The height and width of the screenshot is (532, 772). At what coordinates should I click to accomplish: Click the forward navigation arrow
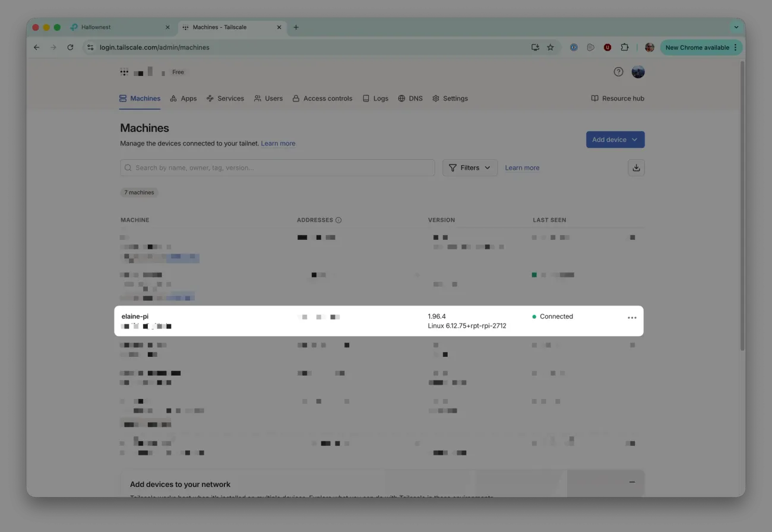tap(53, 47)
